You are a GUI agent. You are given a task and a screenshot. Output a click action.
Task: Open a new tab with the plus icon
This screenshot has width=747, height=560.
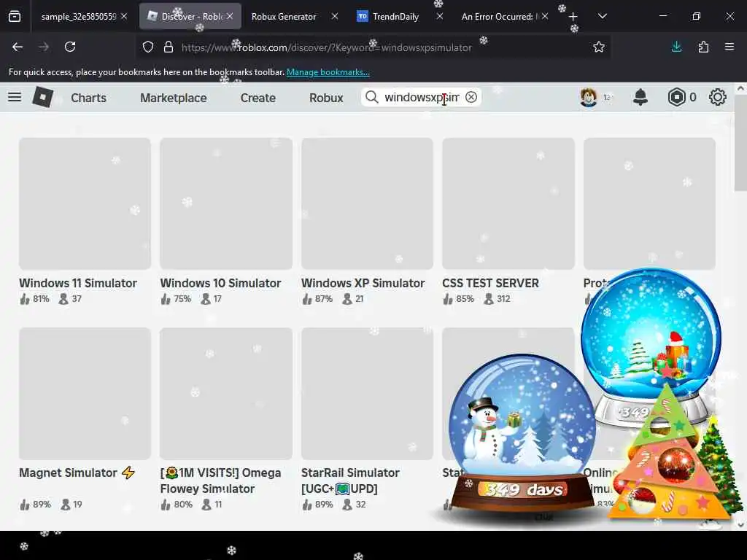[573, 17]
